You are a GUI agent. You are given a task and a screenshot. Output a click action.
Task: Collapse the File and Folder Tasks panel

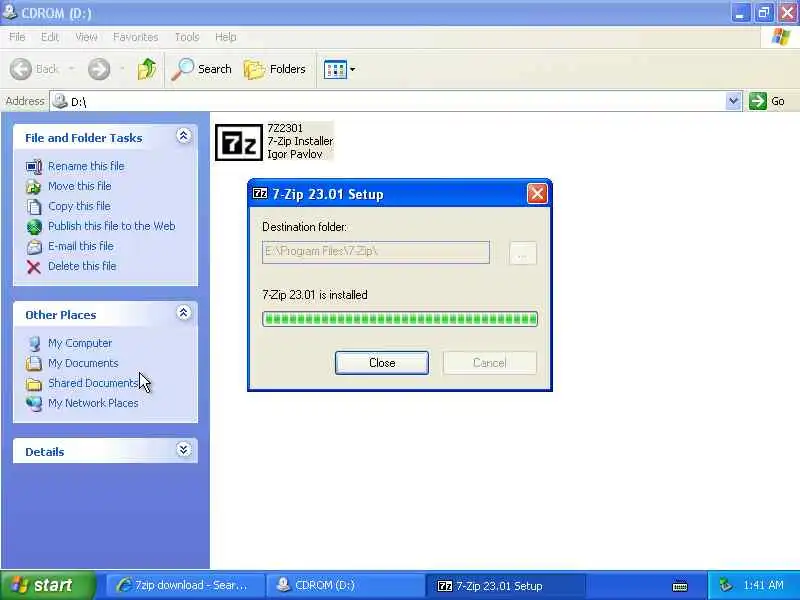click(183, 136)
